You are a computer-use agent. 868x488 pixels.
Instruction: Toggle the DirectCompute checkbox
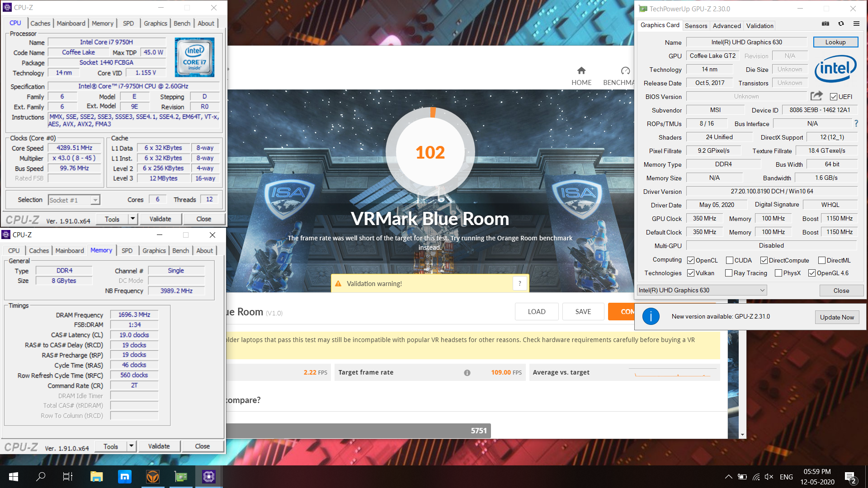coord(764,260)
